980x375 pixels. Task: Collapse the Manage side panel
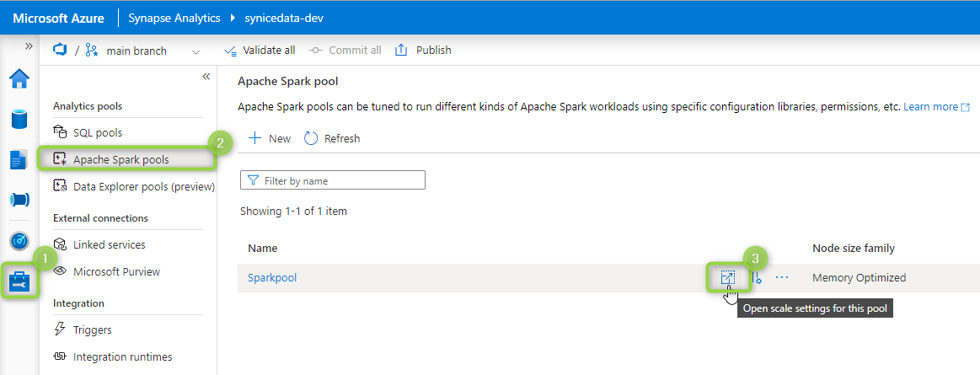[206, 76]
